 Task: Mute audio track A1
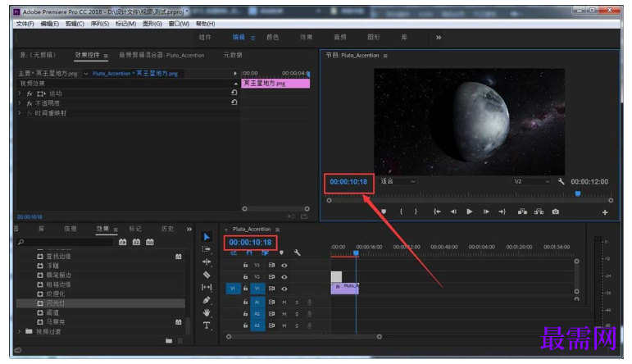[x=284, y=303]
